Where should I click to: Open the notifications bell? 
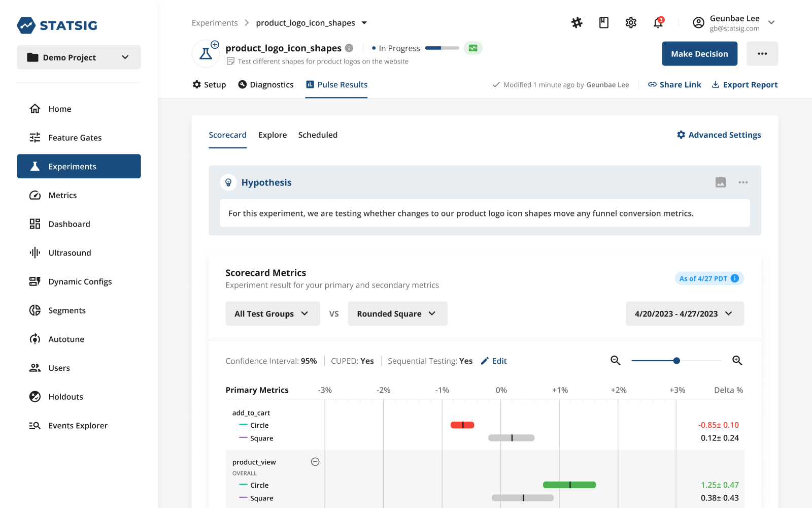pos(658,23)
